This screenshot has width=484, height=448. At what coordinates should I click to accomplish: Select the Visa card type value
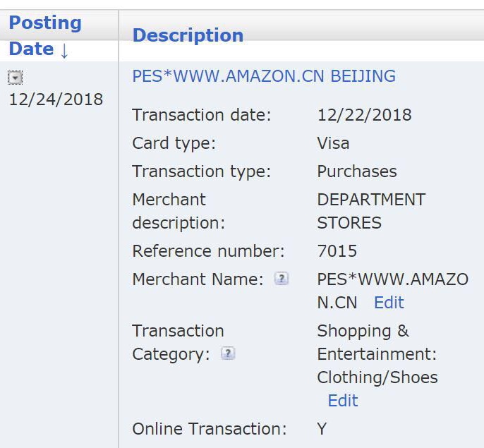pos(333,143)
